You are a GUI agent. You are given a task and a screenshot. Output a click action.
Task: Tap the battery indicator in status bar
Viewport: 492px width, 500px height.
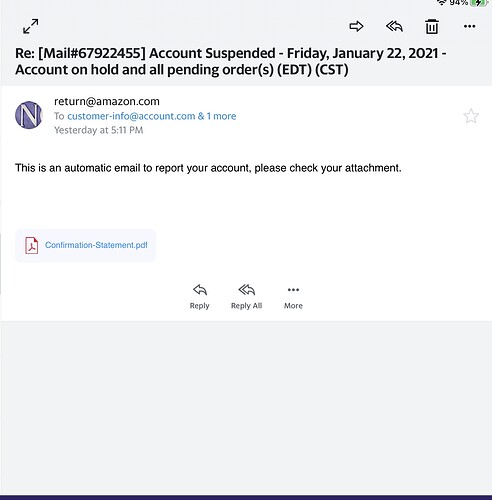(x=479, y=3)
